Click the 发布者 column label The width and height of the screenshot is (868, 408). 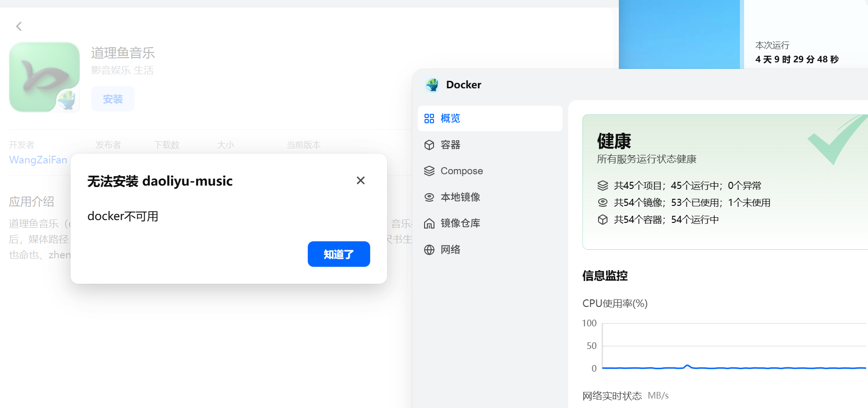(108, 145)
